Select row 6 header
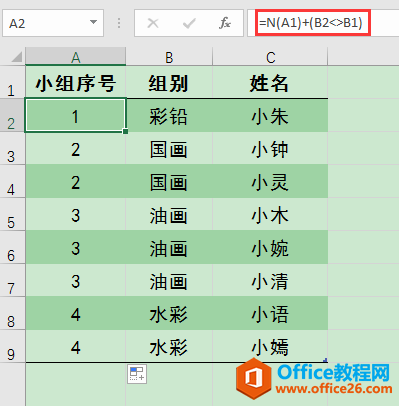The height and width of the screenshot is (406, 399). (12, 247)
